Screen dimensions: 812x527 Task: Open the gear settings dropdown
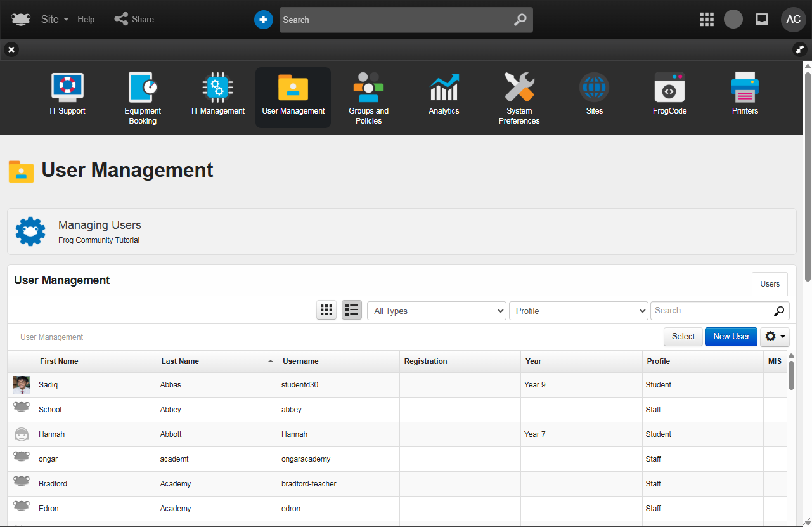[775, 337]
